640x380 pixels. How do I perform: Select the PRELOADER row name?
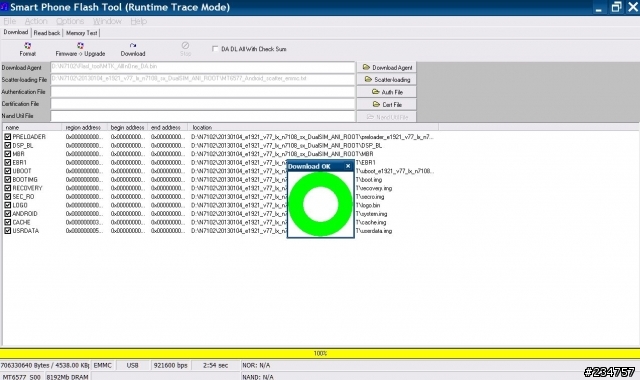coord(29,136)
